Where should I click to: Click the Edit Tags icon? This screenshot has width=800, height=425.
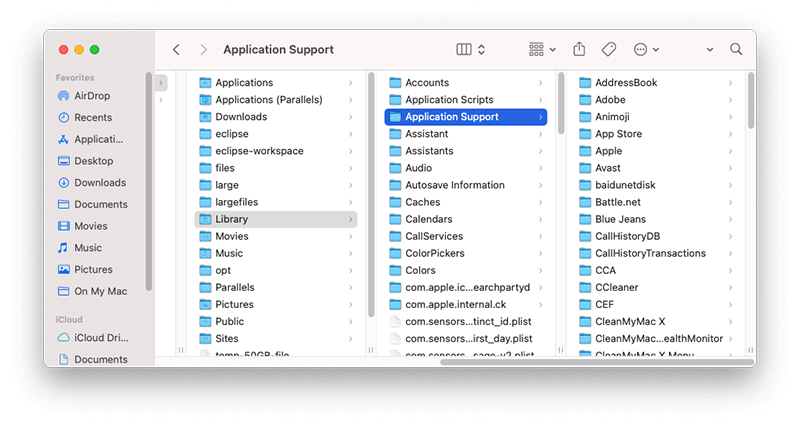click(609, 49)
